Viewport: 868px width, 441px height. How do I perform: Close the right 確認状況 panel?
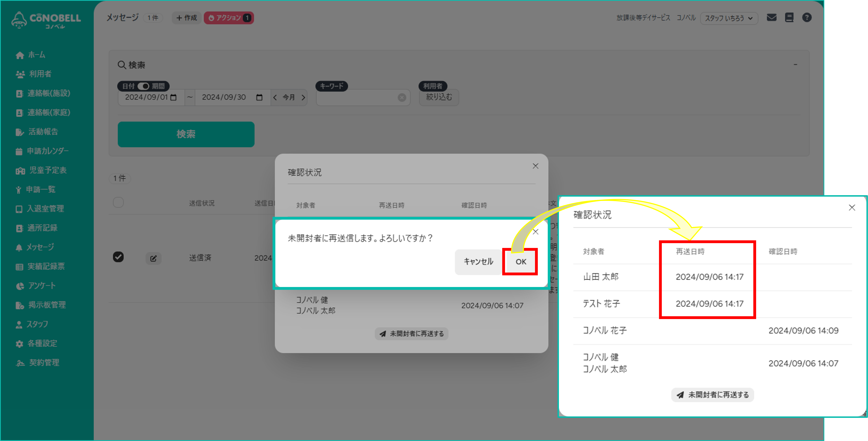852,208
